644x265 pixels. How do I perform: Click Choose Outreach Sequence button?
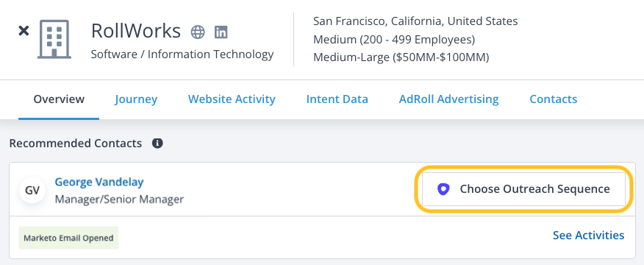[523, 189]
